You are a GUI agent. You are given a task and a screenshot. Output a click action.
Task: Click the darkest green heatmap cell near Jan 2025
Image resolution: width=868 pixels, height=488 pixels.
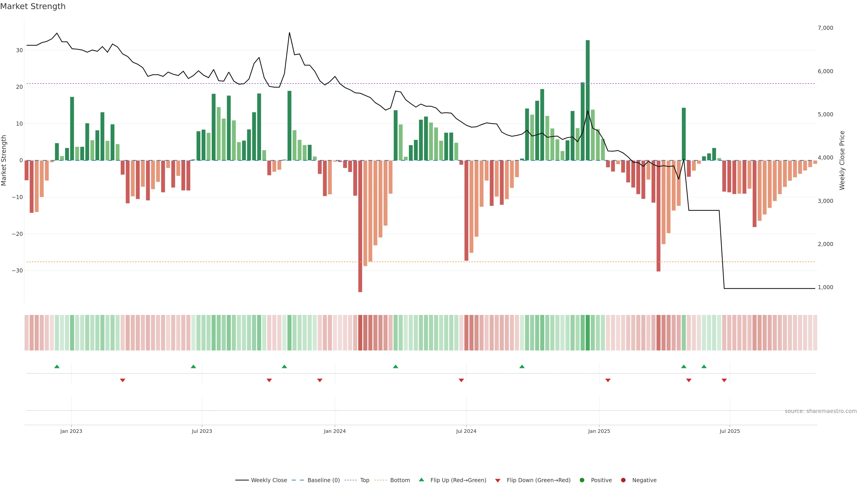pyautogui.click(x=588, y=332)
